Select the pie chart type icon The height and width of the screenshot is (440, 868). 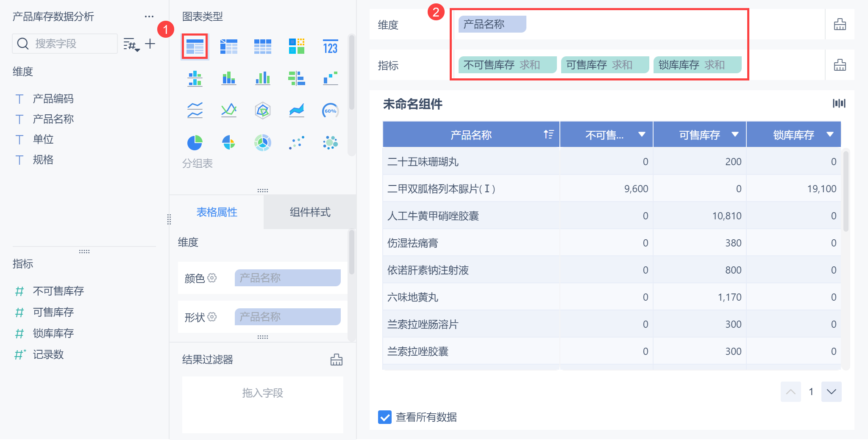(x=195, y=143)
